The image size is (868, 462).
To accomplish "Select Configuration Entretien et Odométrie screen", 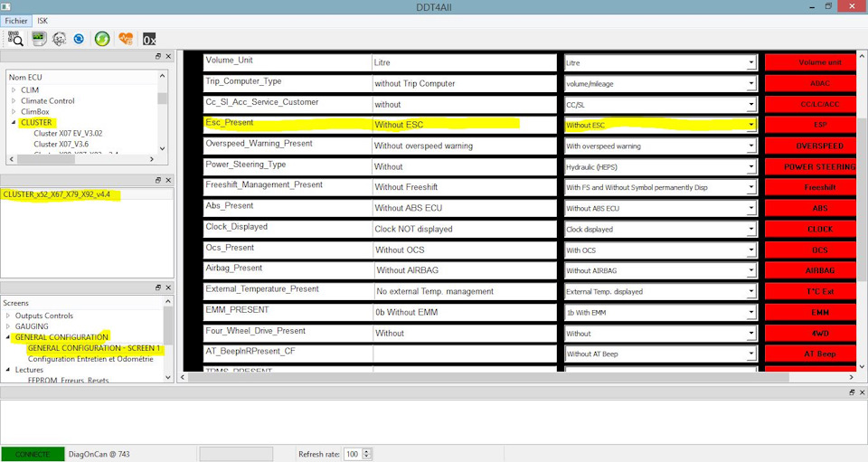I will tap(90, 359).
